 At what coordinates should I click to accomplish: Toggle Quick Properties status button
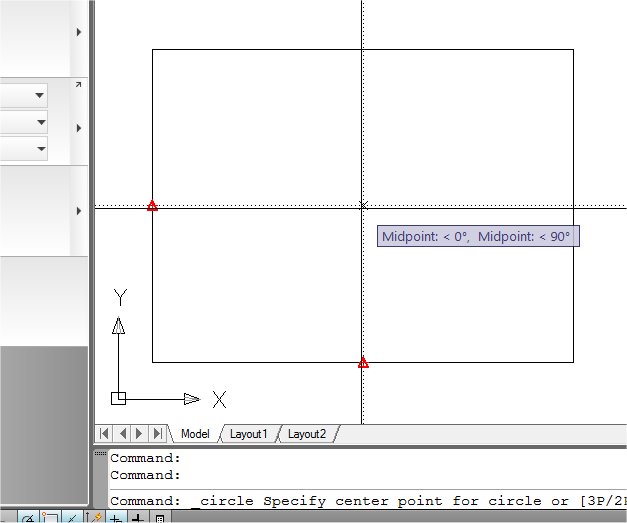coord(160,517)
